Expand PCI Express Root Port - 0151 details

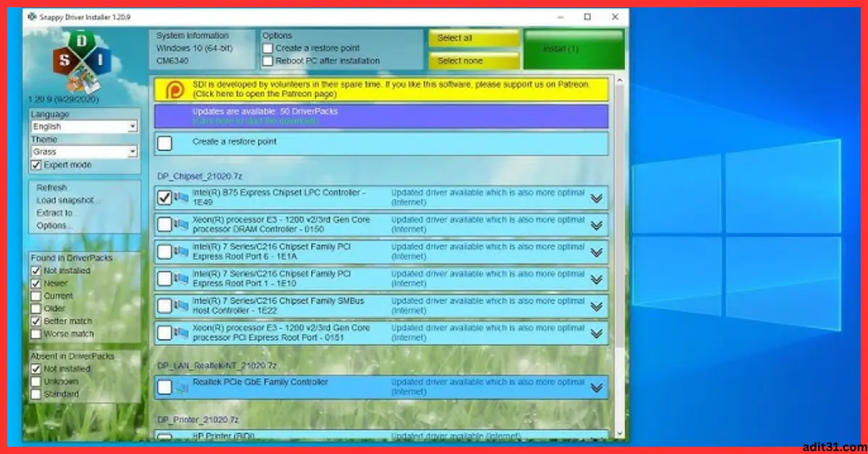coord(597,333)
